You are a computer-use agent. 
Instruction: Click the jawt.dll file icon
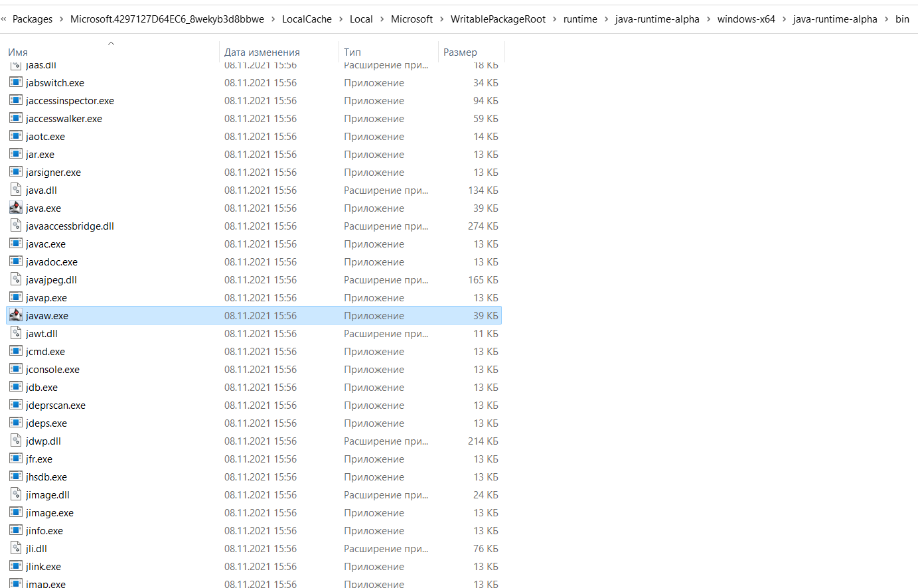click(16, 333)
